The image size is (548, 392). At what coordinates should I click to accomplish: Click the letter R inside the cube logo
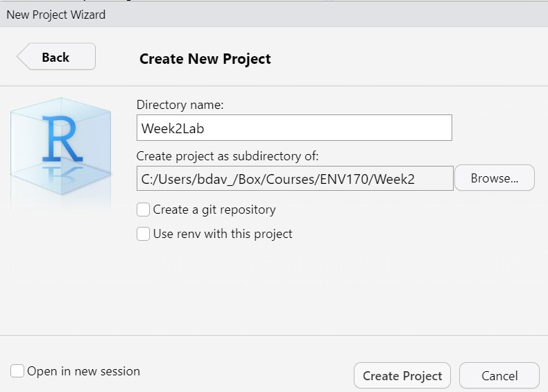62,139
